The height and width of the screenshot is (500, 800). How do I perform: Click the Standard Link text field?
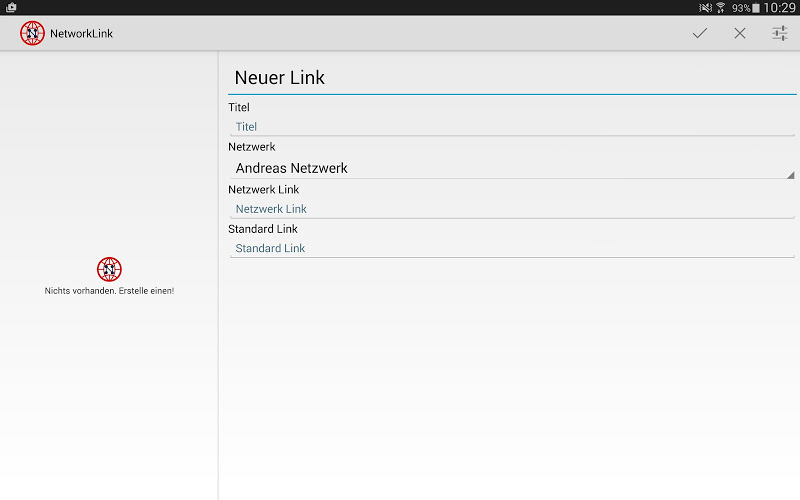click(x=510, y=248)
